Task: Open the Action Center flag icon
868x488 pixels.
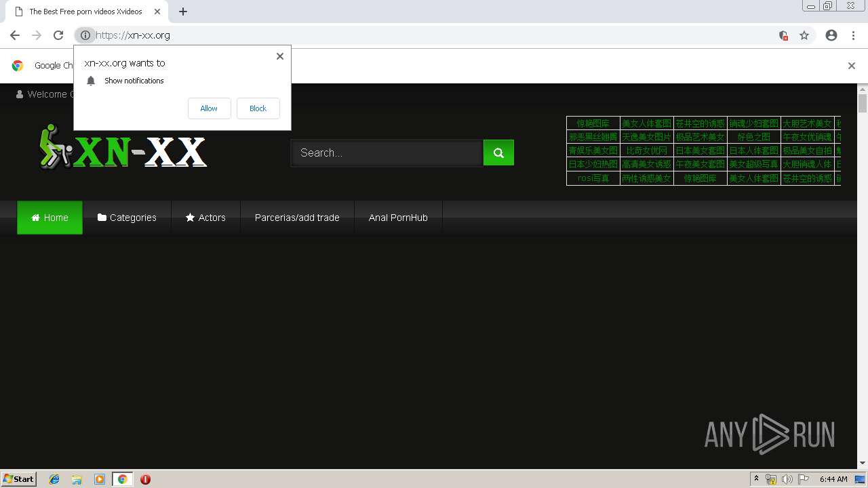Action: point(804,479)
